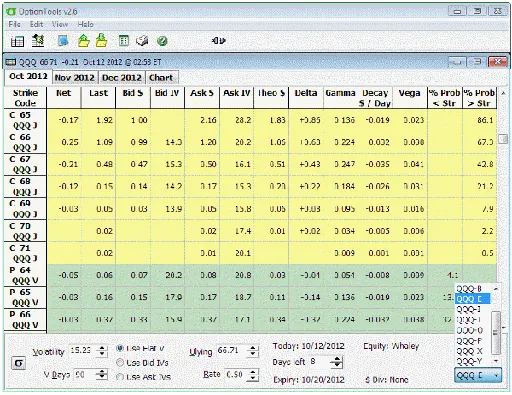Select the Use Flat V radio button
This screenshot has width=512, height=395.
click(120, 348)
